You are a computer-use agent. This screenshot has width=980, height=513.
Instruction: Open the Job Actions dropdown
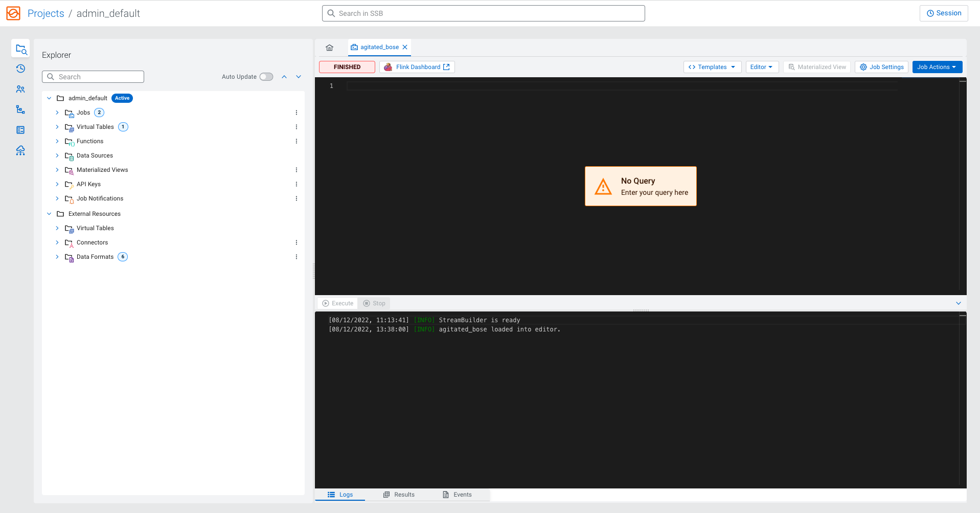[937, 67]
